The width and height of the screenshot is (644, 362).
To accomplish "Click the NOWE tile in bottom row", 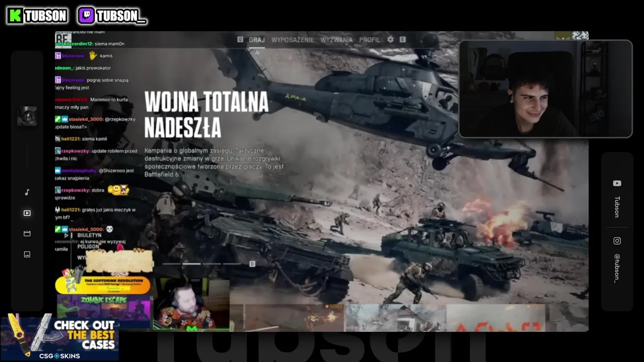I will tap(293, 317).
